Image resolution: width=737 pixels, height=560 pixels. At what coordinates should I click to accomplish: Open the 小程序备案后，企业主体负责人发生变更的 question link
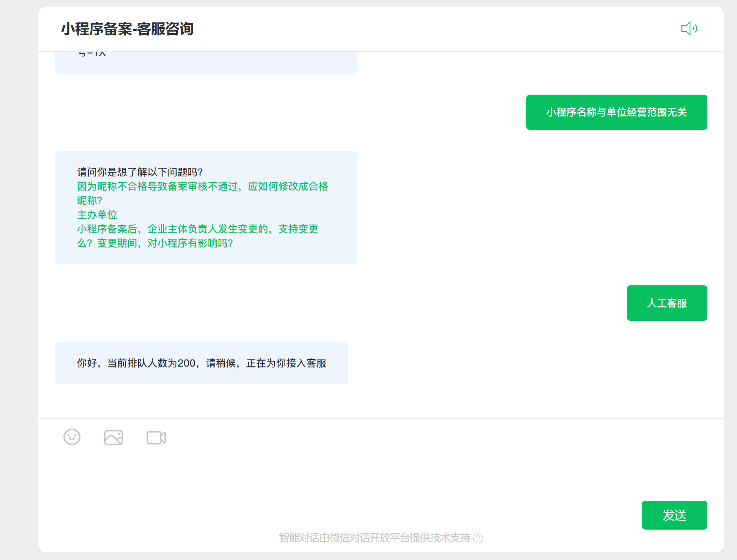tap(197, 229)
